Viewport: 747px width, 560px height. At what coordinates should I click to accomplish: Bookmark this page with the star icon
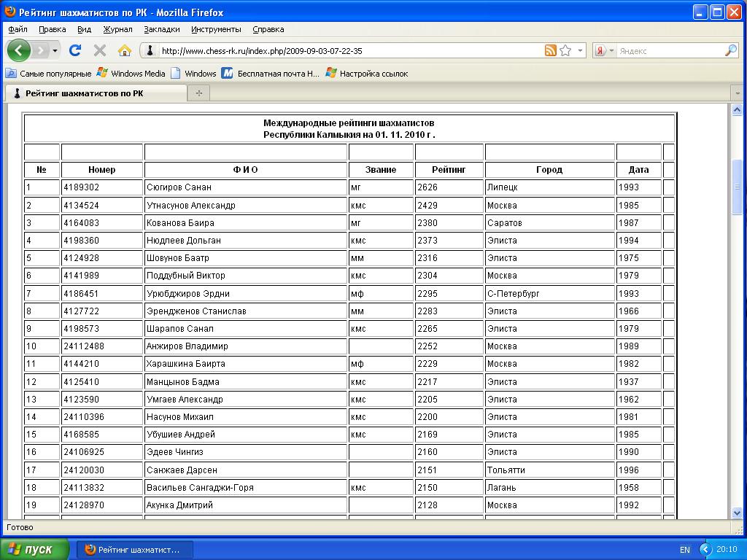pos(565,50)
